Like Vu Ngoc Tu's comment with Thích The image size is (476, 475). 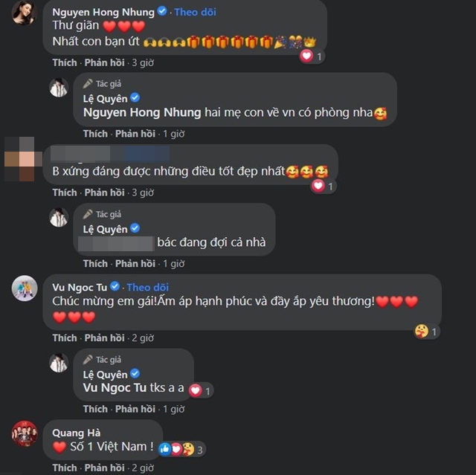click(x=65, y=337)
